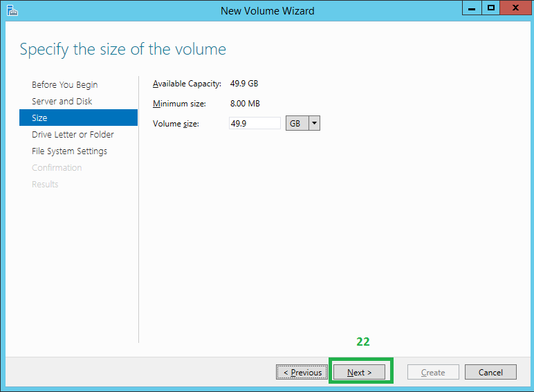Click the greyed-out Results step
Screen dimensions: 534x392
tap(45, 185)
